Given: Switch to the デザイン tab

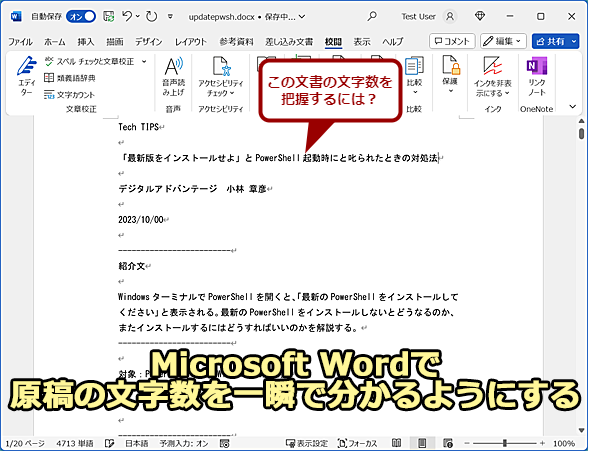Looking at the screenshot, I should 149,41.
